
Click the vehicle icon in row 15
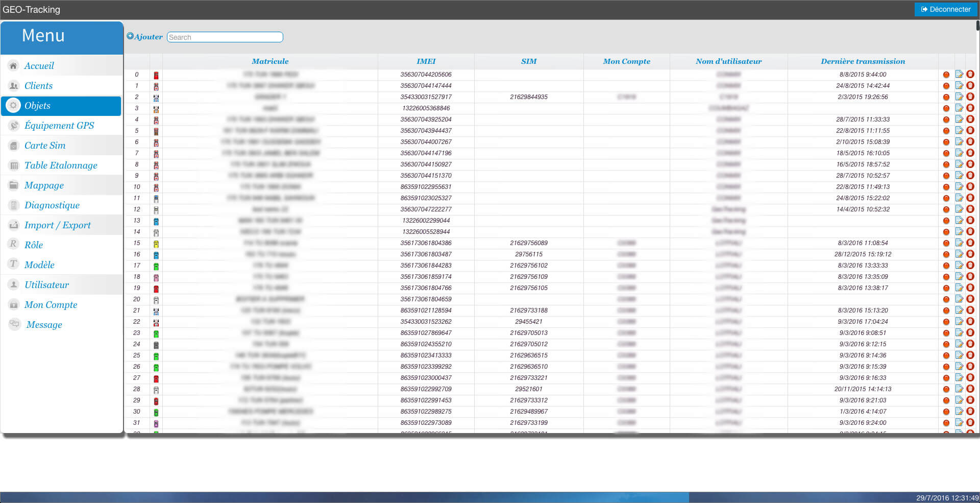point(156,244)
